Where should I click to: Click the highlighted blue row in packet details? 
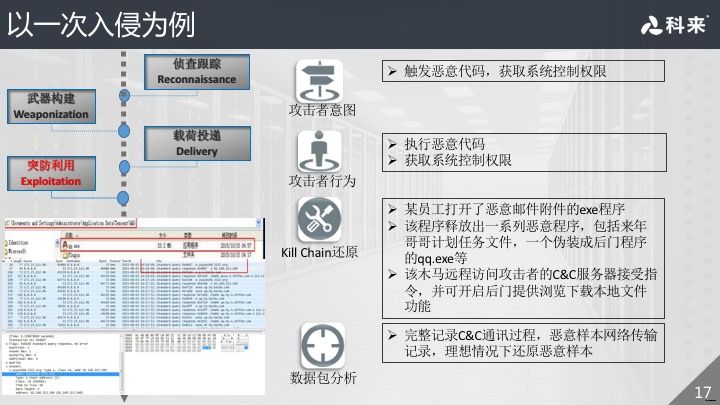(x=61, y=374)
